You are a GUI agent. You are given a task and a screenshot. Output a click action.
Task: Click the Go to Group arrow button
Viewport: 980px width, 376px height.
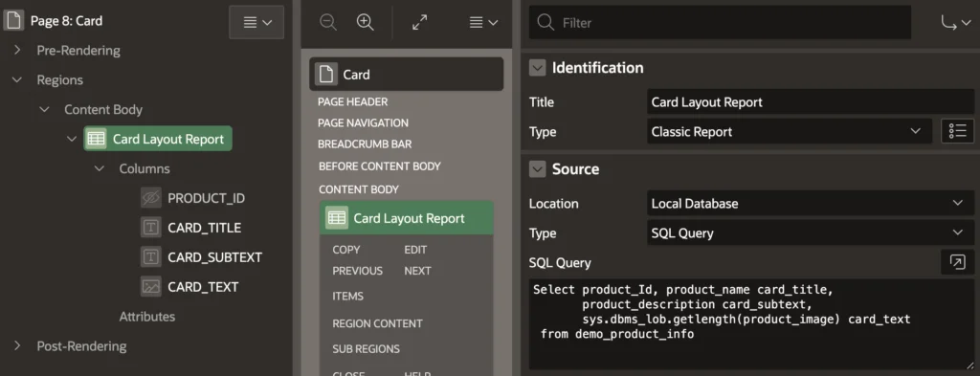pyautogui.click(x=956, y=23)
